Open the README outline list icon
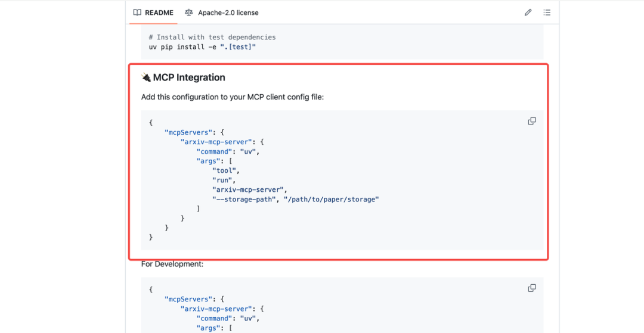Screen dimensions: 644x333 [547, 13]
